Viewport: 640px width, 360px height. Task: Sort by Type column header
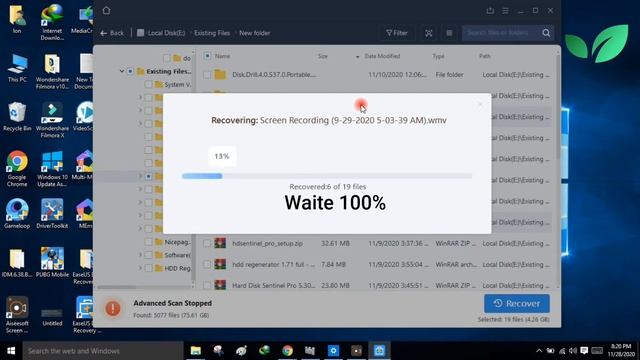pos(438,56)
